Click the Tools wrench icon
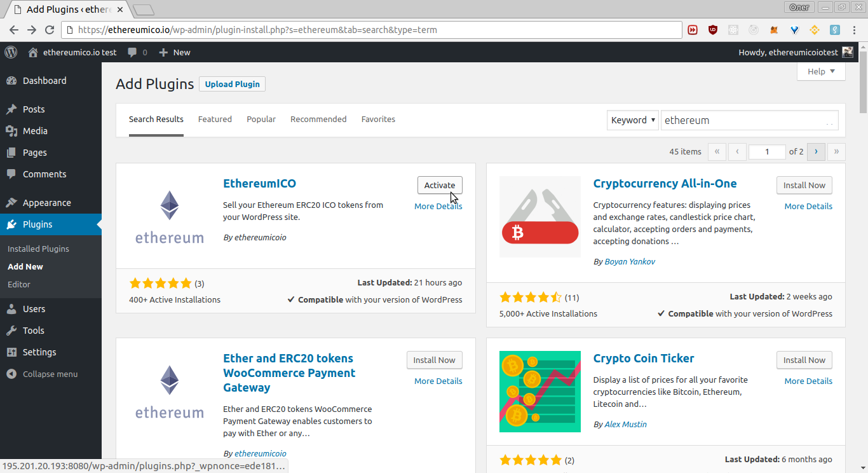 coord(11,331)
